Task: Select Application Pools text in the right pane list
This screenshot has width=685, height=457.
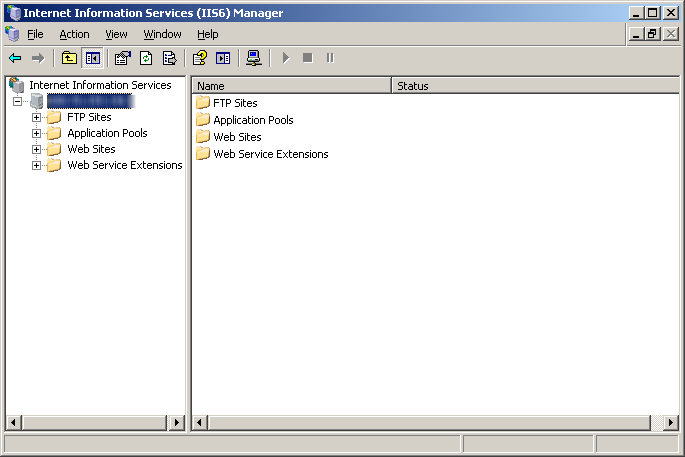Action: pyautogui.click(x=253, y=120)
